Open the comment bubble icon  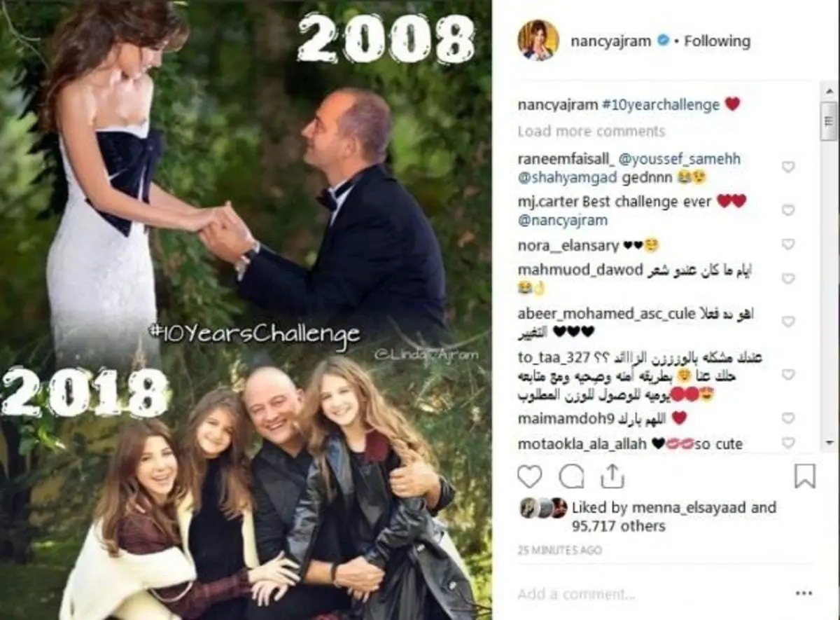point(571,476)
